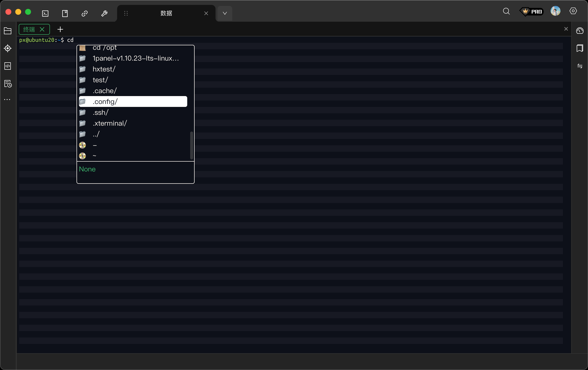Choose hxtest/ folder suggestion
Viewport: 588px width, 370px height.
(x=104, y=69)
